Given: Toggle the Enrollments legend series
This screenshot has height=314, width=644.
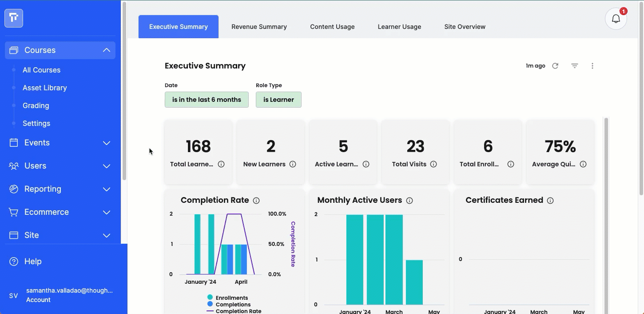Looking at the screenshot, I should (x=227, y=298).
